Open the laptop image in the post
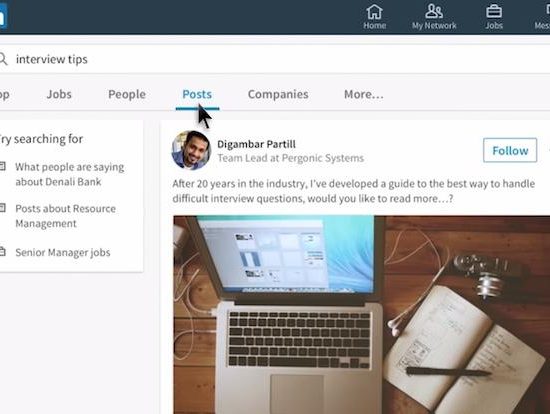This screenshot has width=550, height=414. point(361,315)
